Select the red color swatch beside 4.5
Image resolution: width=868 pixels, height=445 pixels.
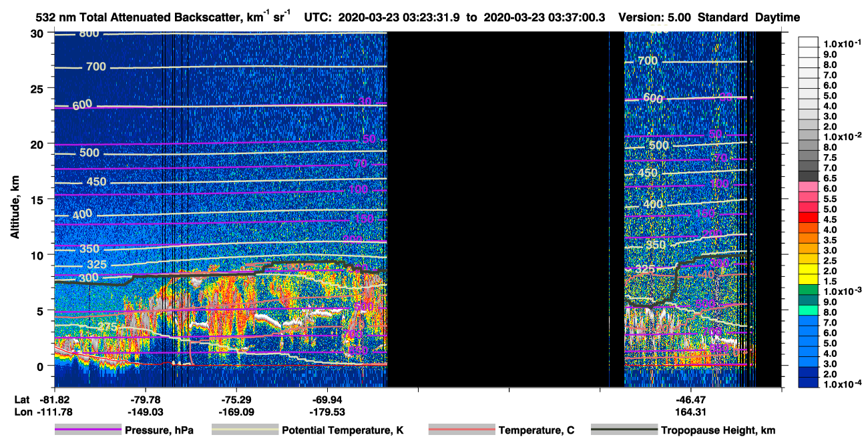point(809,219)
